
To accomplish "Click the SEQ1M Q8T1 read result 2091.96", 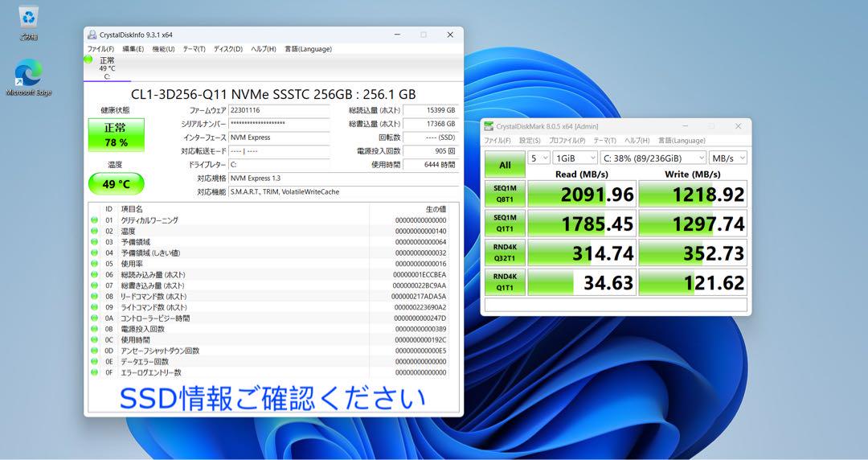I will coord(582,194).
